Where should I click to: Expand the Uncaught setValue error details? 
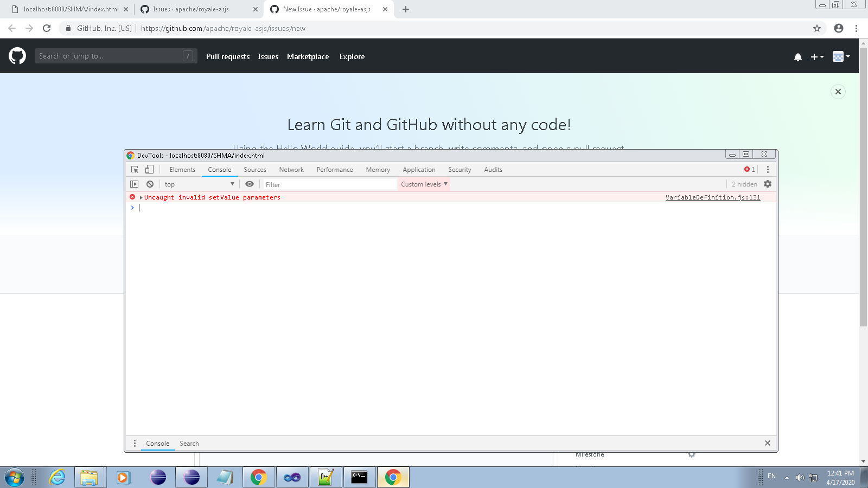[141, 197]
